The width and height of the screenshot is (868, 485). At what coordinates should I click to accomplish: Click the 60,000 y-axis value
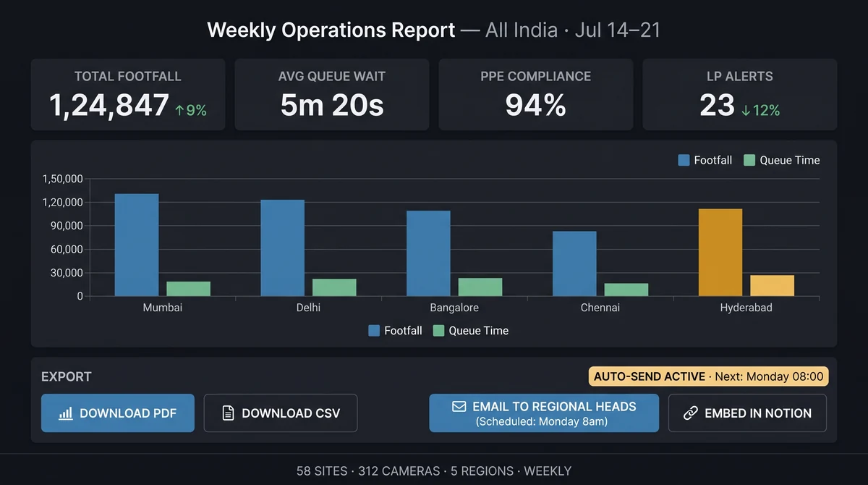67,249
